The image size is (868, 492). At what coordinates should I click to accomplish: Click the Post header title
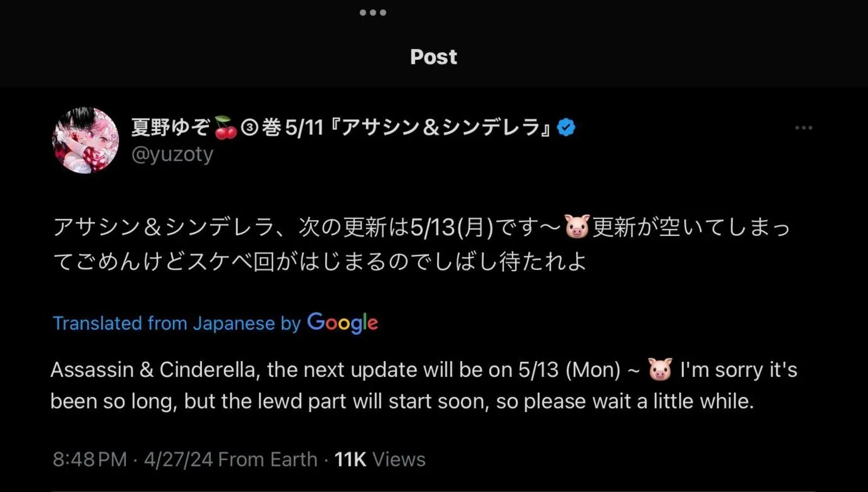pyautogui.click(x=433, y=57)
